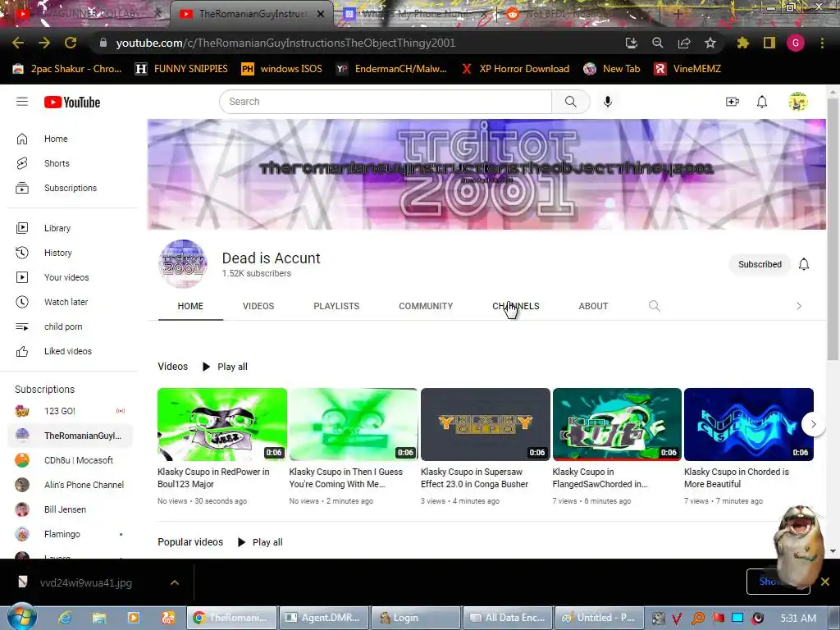The image size is (840, 630).
Task: Click the install app icon in address bar
Action: click(631, 43)
